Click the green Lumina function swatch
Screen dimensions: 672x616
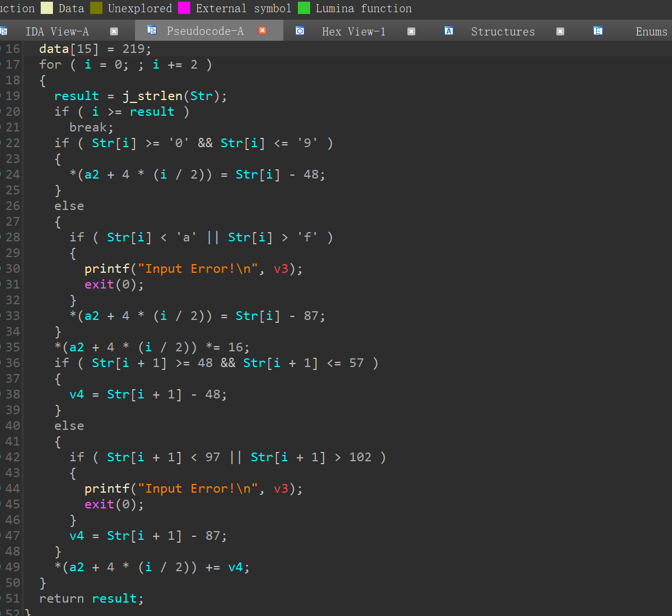(304, 8)
